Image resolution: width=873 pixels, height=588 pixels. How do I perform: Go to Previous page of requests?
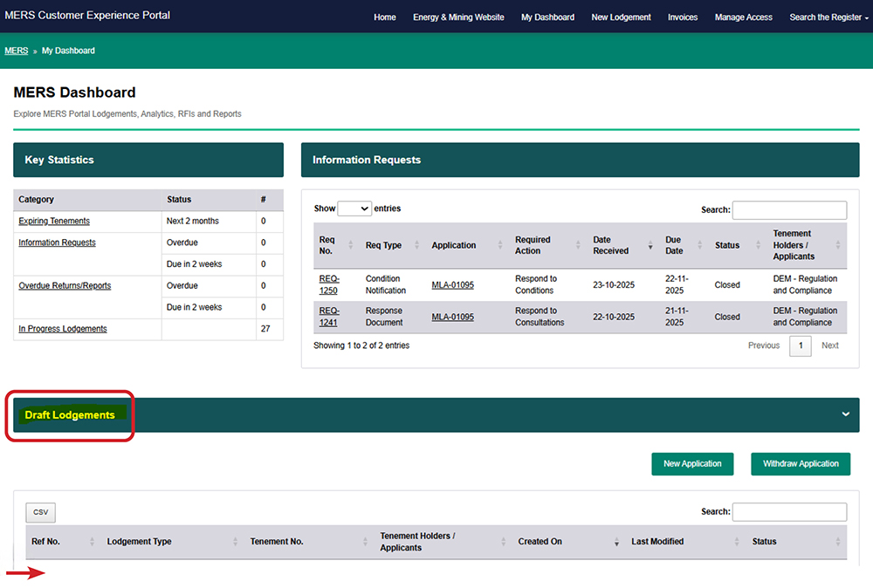(763, 345)
